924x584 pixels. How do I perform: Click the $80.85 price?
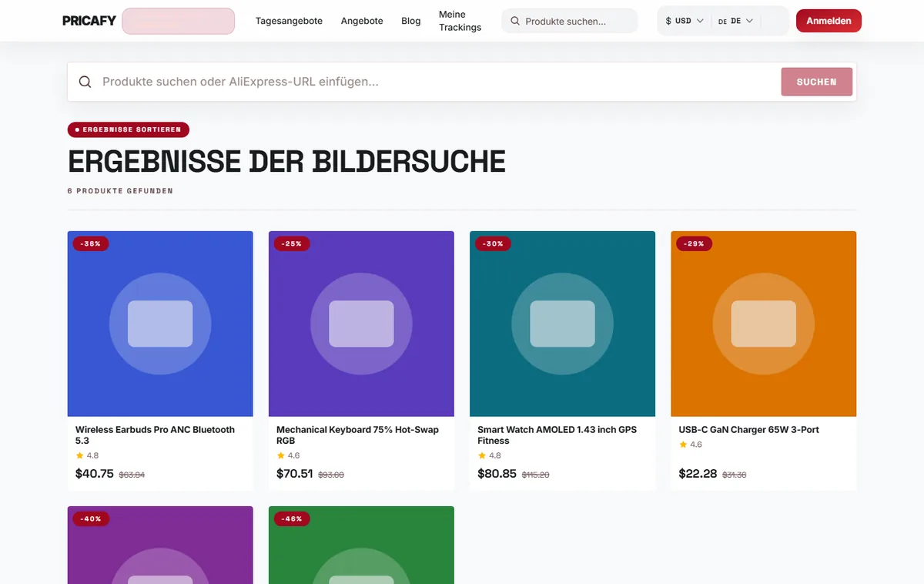pos(497,474)
